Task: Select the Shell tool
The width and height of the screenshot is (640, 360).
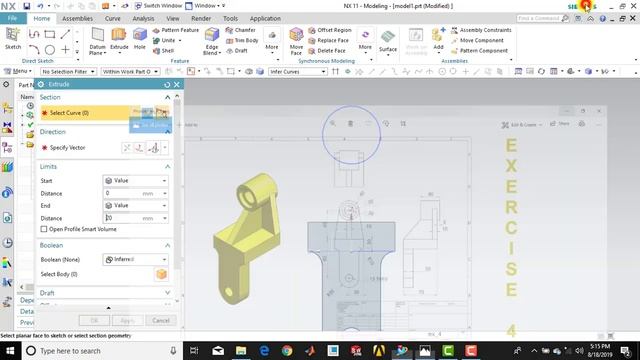Action: pyautogui.click(x=163, y=51)
